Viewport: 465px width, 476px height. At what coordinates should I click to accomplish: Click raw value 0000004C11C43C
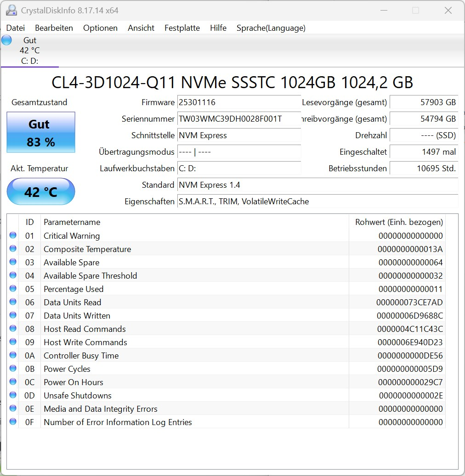(410, 329)
